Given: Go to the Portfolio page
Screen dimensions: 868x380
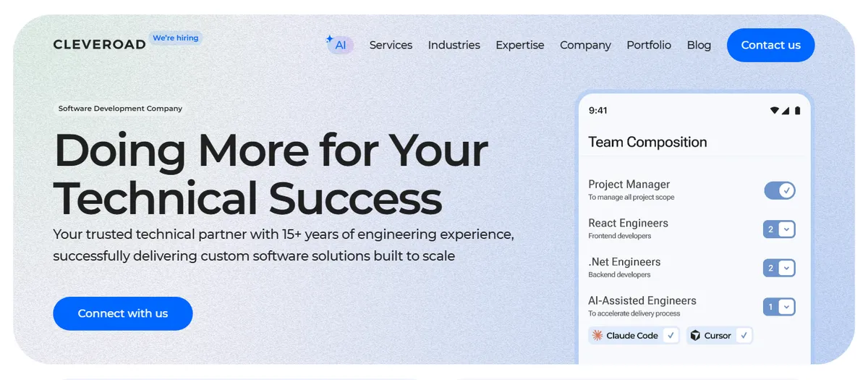Looking at the screenshot, I should pos(649,45).
